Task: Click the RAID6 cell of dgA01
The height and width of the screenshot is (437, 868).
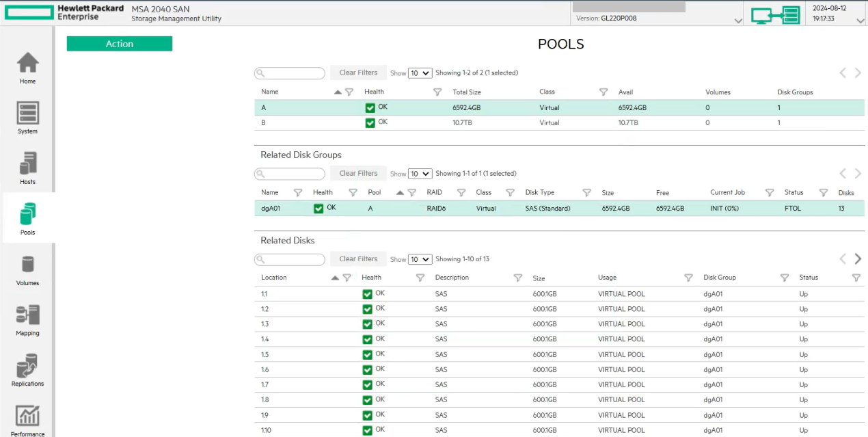Action: pos(436,209)
